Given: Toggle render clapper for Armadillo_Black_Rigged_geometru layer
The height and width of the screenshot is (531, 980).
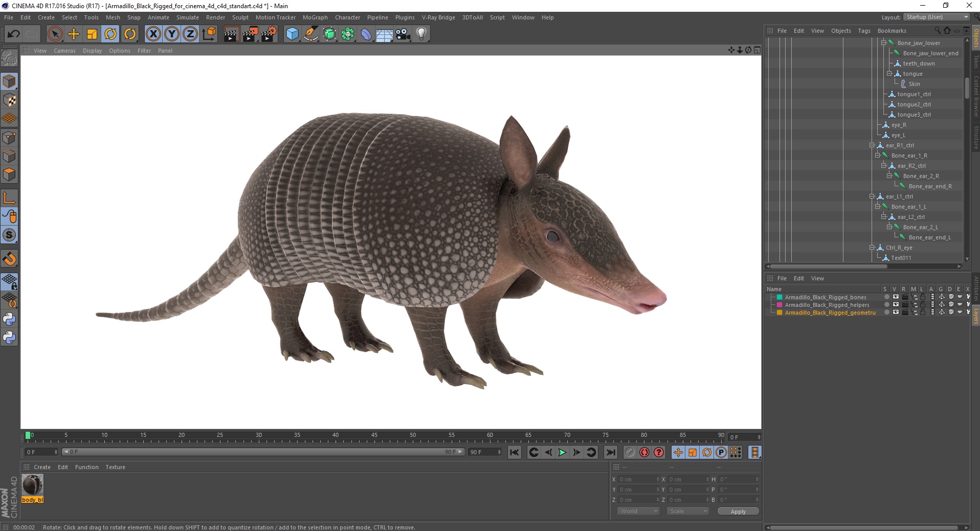Looking at the screenshot, I should point(905,312).
